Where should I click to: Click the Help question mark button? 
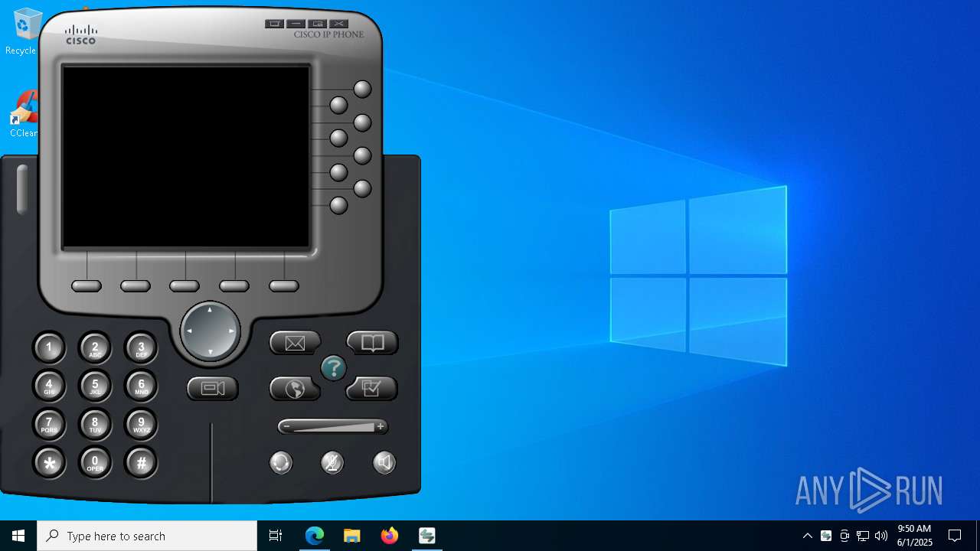coord(333,368)
